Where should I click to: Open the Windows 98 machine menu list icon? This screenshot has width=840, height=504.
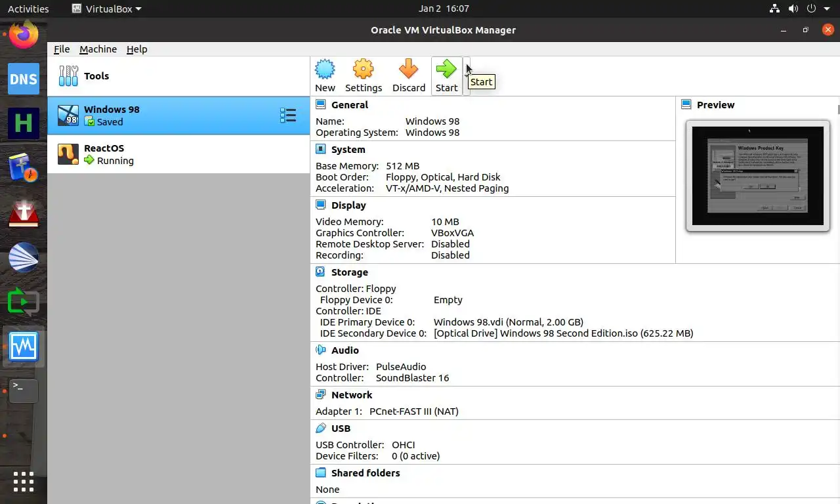[288, 115]
